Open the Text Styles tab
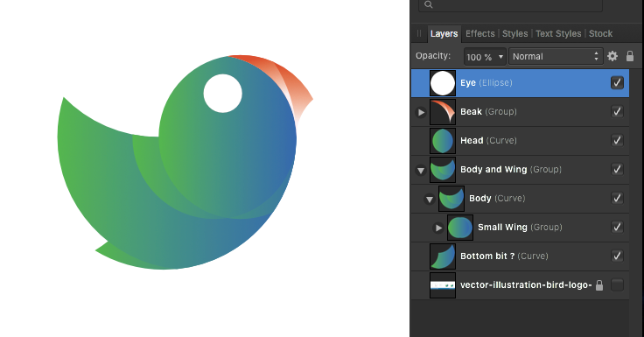 pyautogui.click(x=558, y=33)
